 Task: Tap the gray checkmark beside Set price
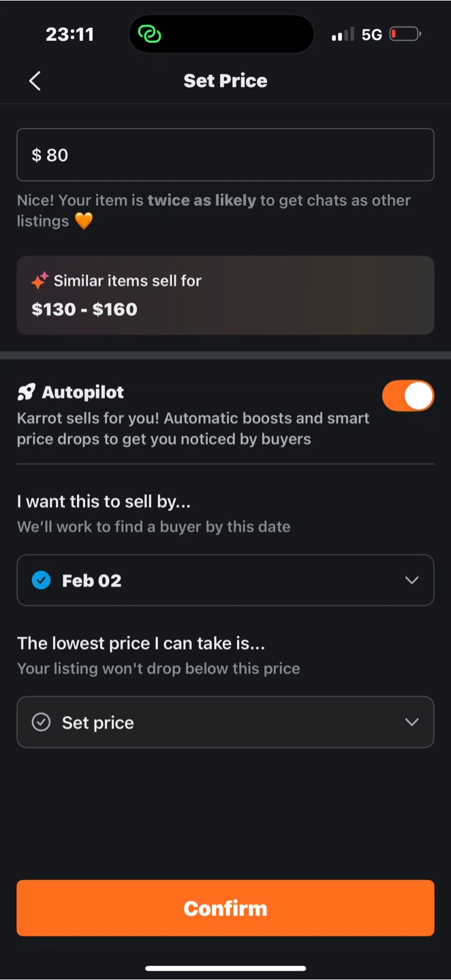[42, 722]
